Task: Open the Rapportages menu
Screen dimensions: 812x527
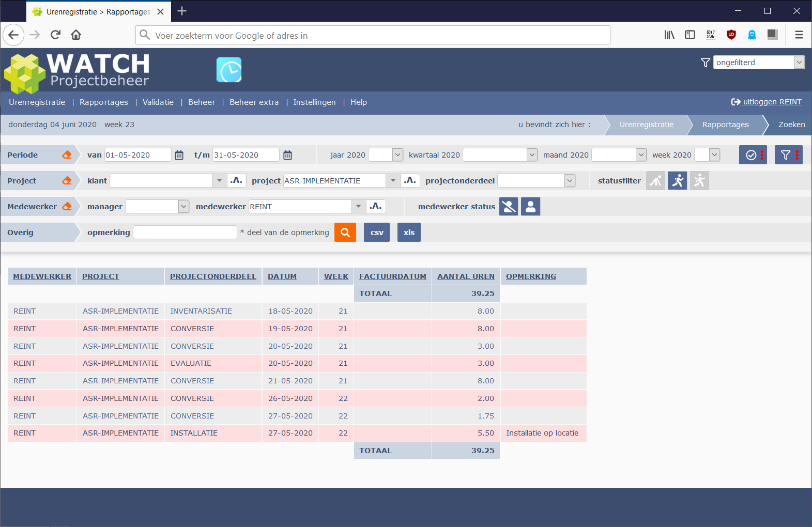Action: pyautogui.click(x=104, y=102)
